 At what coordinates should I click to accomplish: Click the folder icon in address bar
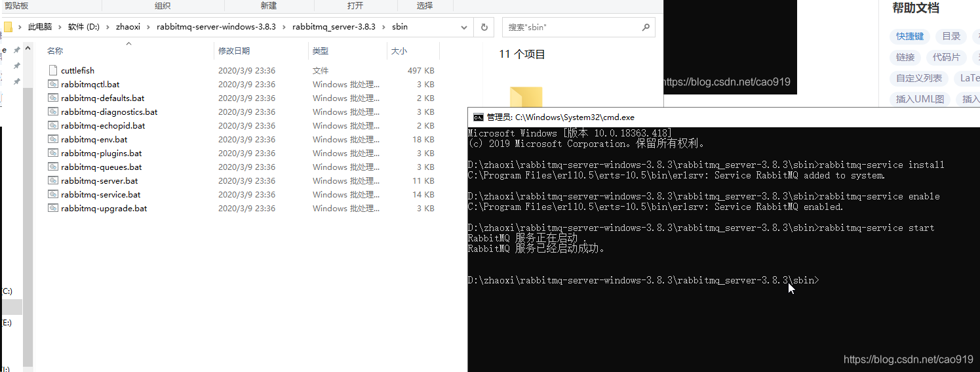pyautogui.click(x=7, y=27)
